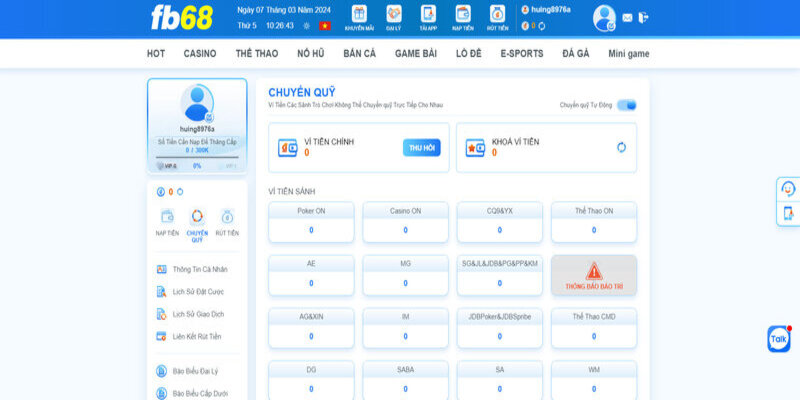This screenshot has width=800, height=400.
Task: Select the SA wallet card
Action: point(499,381)
